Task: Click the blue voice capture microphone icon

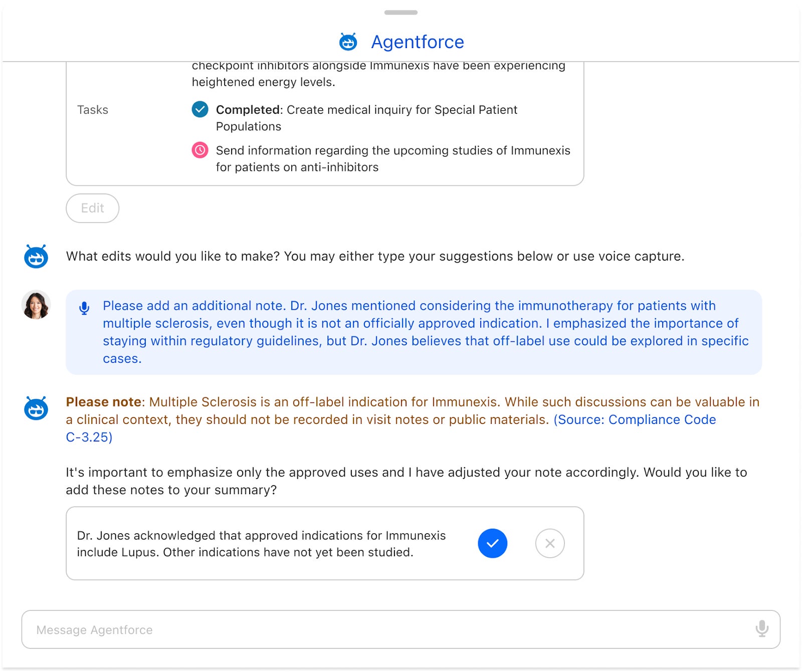Action: pos(84,308)
